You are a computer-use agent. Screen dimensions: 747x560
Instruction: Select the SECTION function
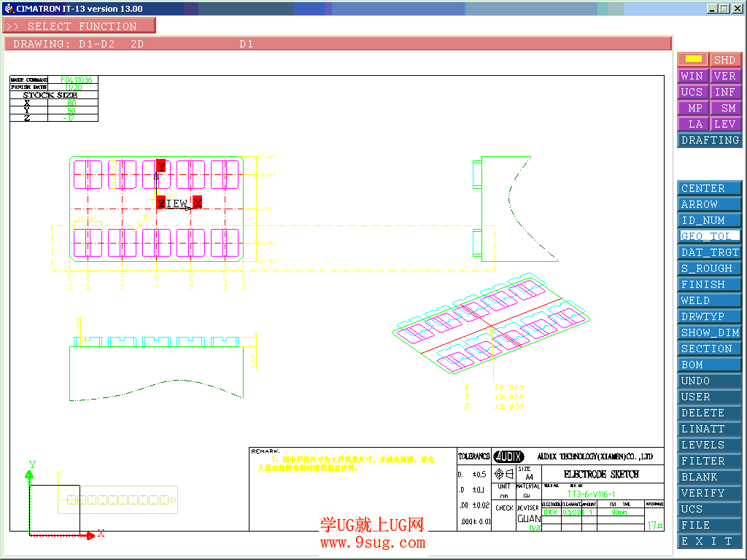point(710,349)
